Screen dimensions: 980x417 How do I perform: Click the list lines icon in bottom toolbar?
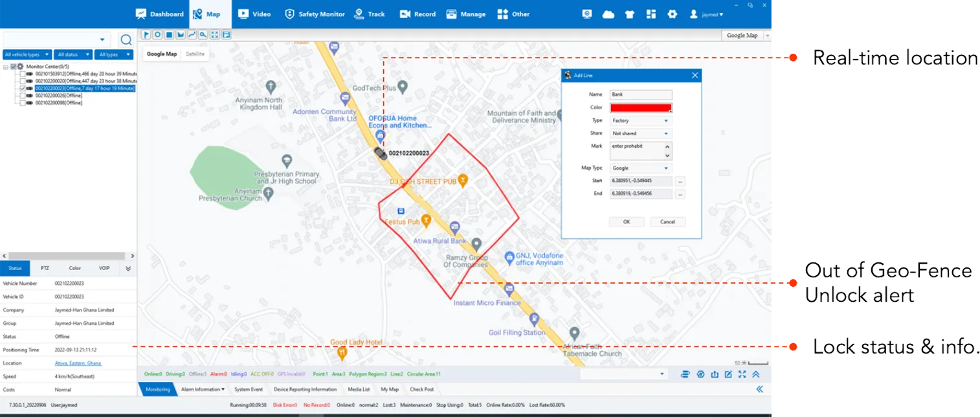pos(685,374)
